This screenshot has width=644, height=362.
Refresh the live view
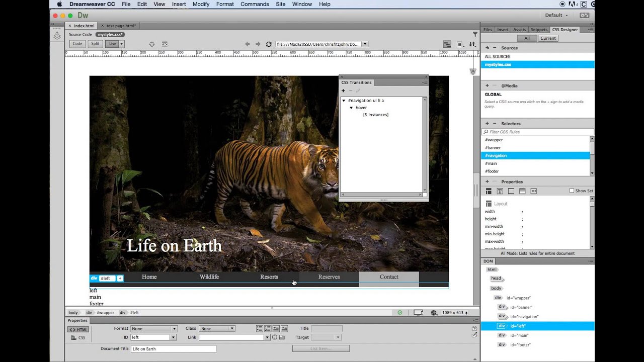click(x=269, y=44)
